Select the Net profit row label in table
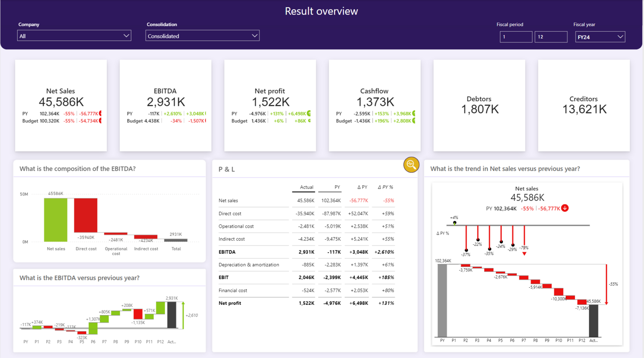This screenshot has width=644, height=358. coord(230,303)
